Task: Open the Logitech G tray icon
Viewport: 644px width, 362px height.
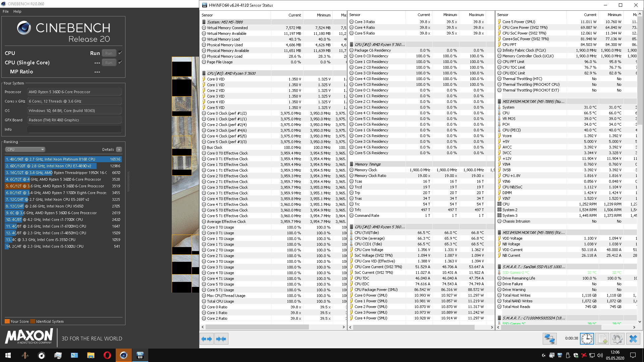Action: (x=543, y=355)
